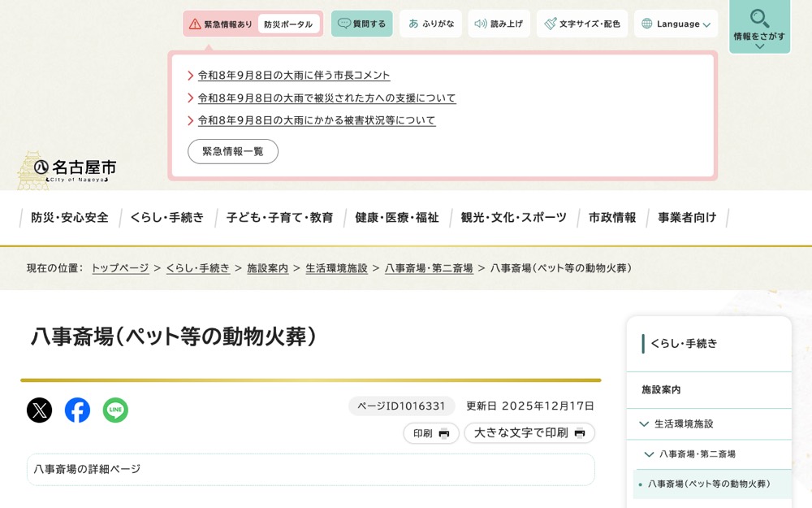The height and width of the screenshot is (508, 812).
Task: Open the 観光・文化・スポーツ menu
Action: coord(514,218)
